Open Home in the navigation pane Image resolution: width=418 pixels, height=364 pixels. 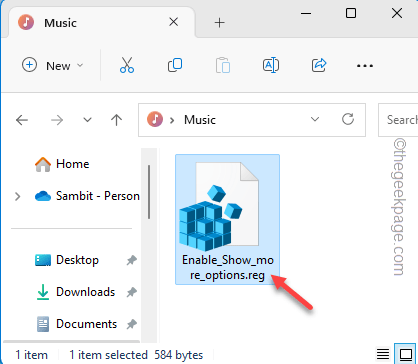[62, 164]
